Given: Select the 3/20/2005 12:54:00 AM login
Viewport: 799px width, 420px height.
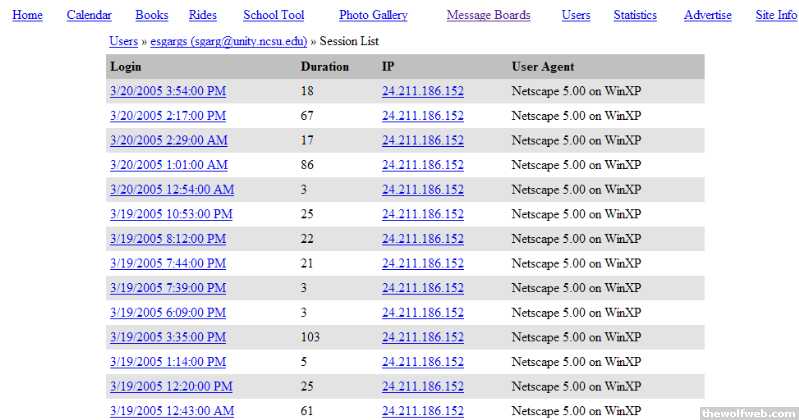Looking at the screenshot, I should coord(172,189).
